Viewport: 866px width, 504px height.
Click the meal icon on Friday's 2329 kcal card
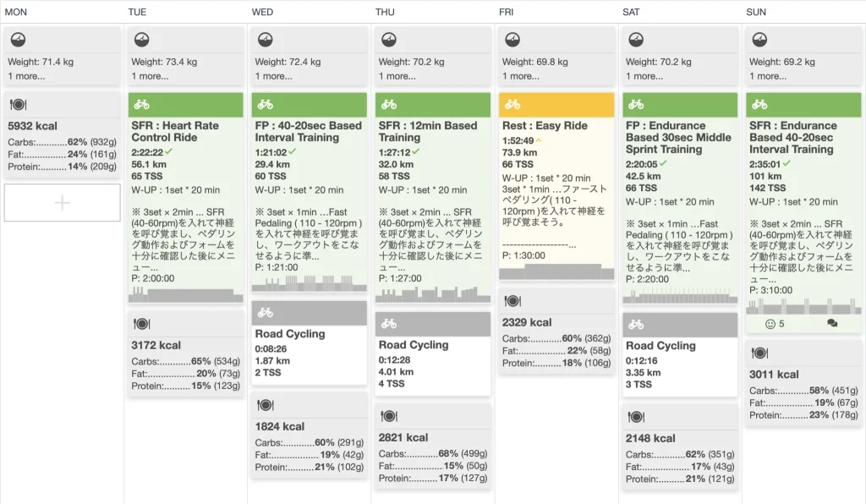512,301
